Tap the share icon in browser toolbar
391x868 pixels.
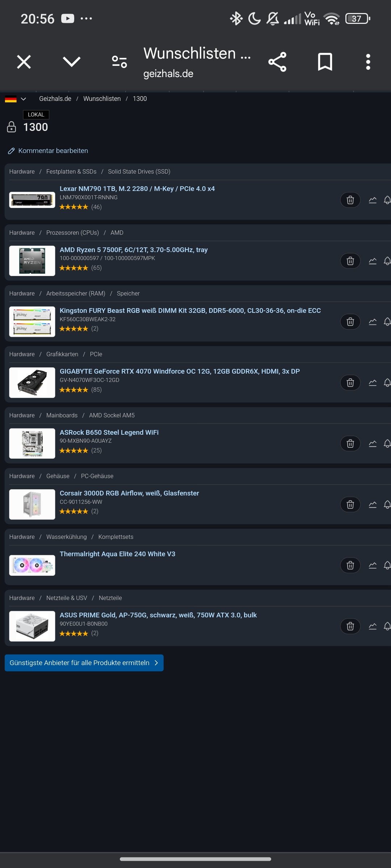coord(277,62)
